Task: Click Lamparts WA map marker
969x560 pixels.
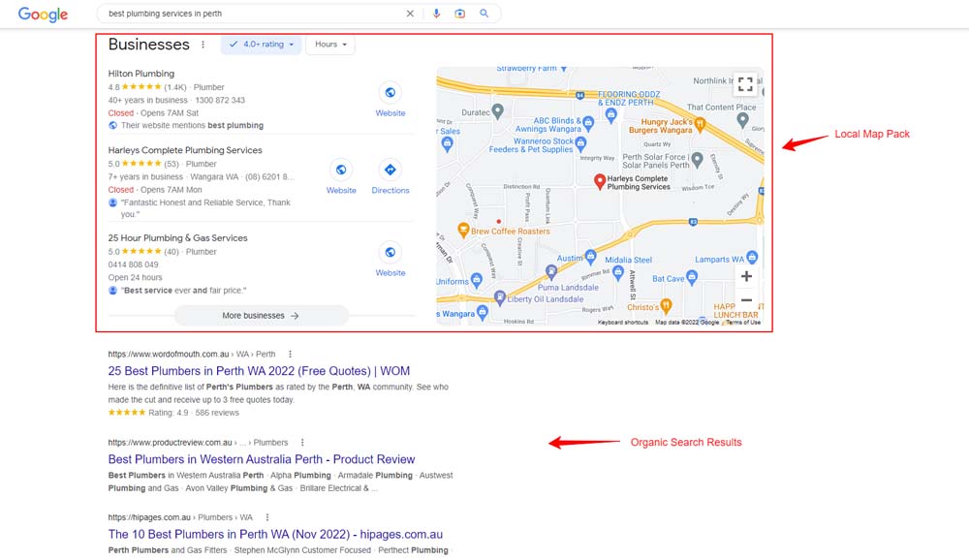Action: tap(752, 257)
